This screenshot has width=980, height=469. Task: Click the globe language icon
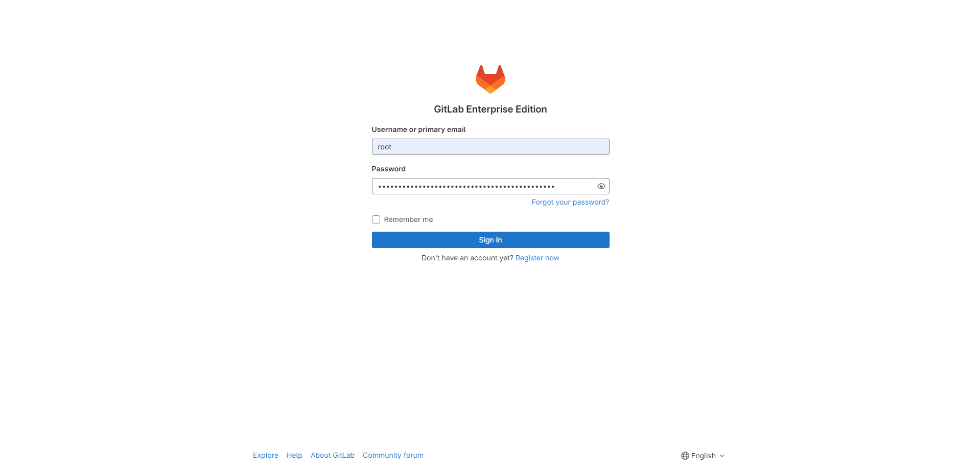(x=685, y=456)
